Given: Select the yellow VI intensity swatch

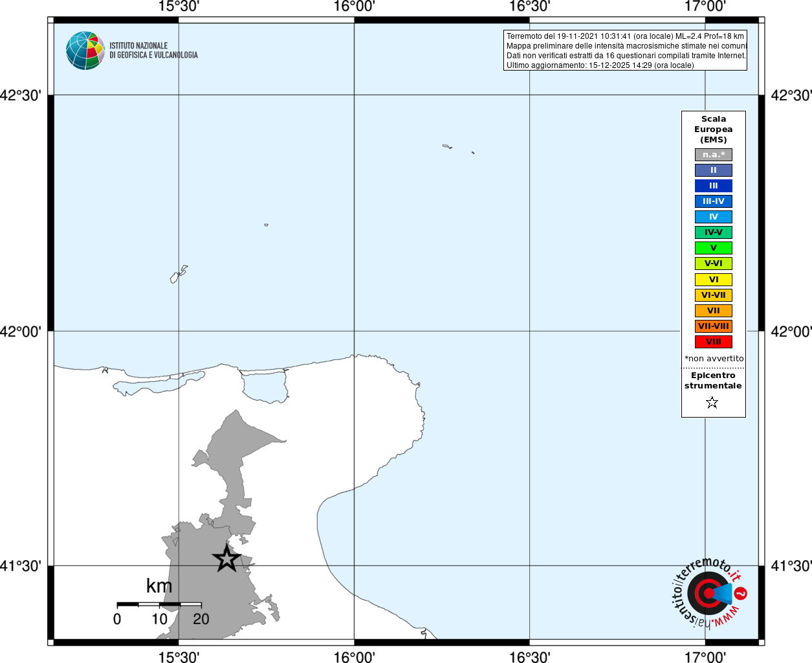Looking at the screenshot, I should tap(713, 280).
